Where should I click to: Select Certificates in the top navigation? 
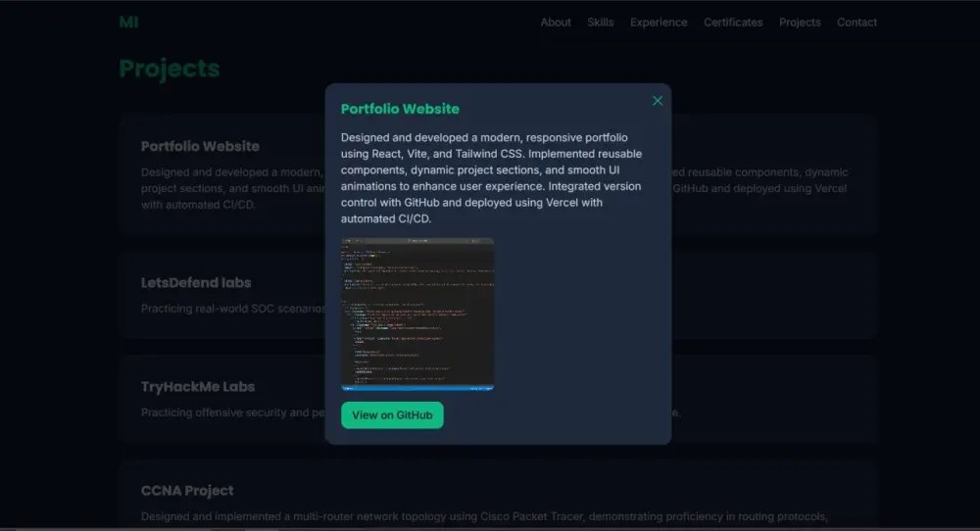point(733,23)
